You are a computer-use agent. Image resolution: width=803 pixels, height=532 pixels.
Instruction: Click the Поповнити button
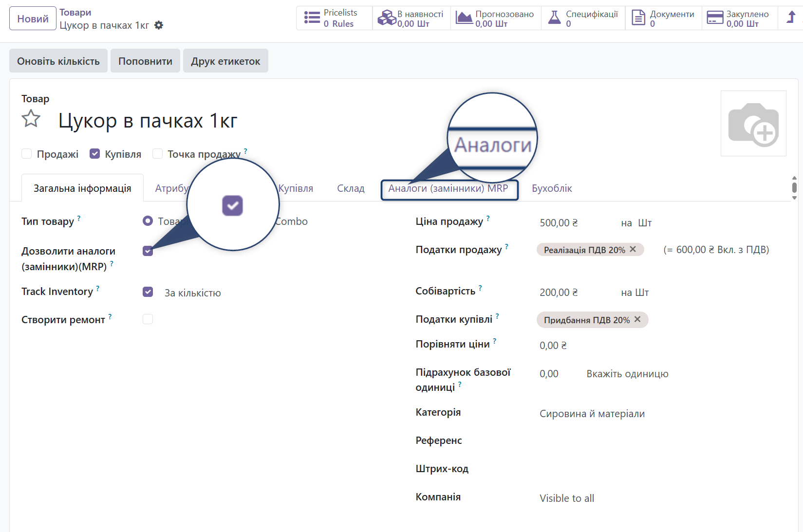pyautogui.click(x=145, y=60)
